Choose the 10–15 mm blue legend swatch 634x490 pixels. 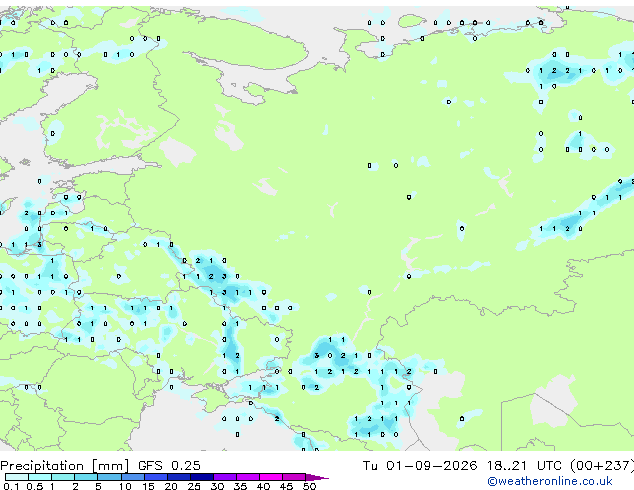click(132, 477)
